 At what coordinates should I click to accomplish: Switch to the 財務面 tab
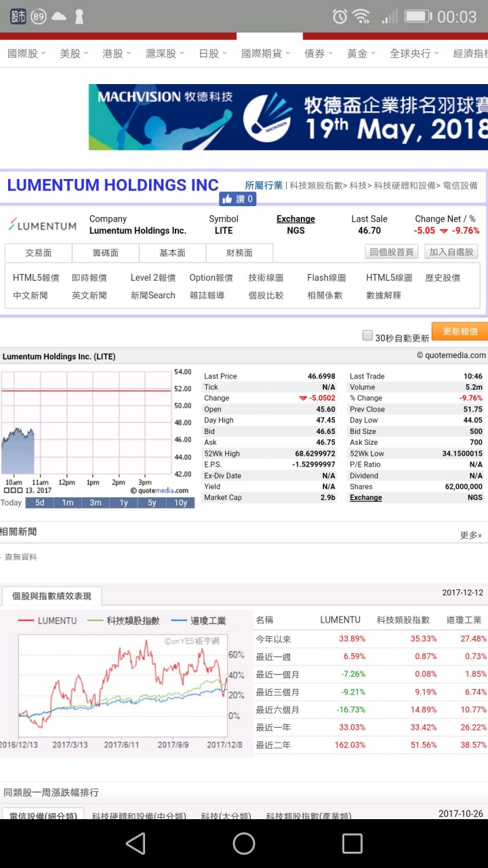click(x=240, y=253)
